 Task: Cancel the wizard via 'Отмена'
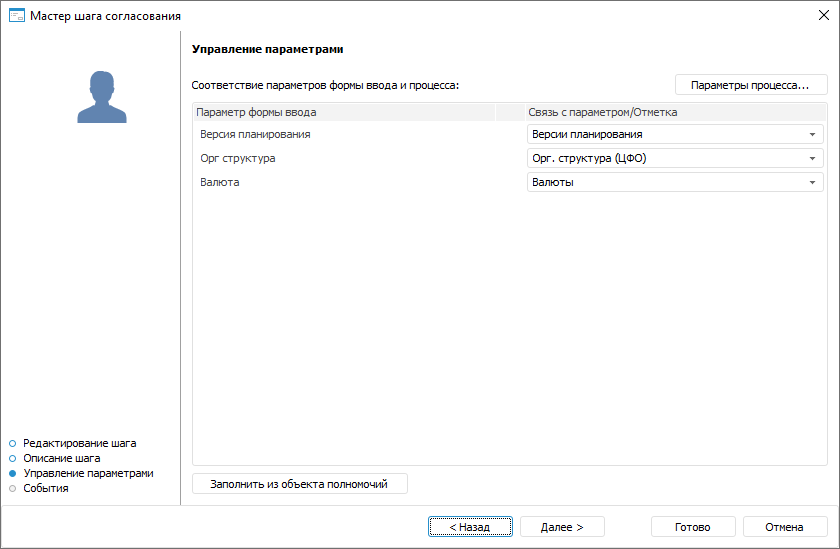(784, 527)
